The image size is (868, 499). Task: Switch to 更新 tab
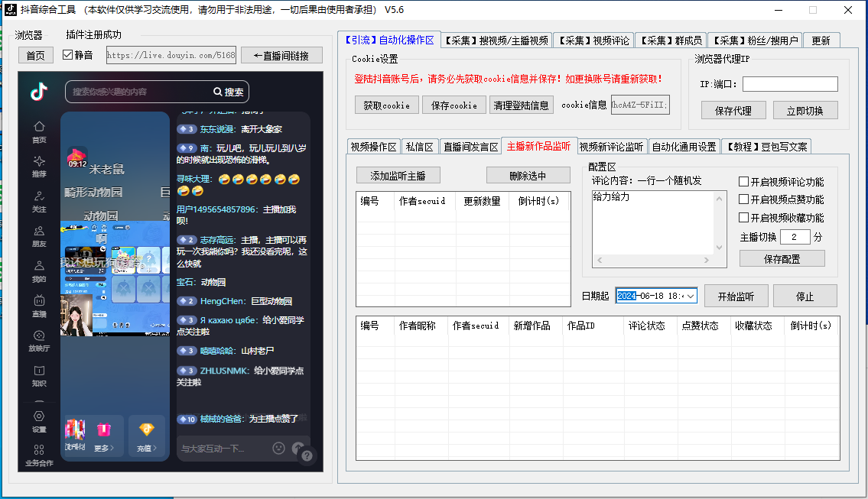click(821, 41)
